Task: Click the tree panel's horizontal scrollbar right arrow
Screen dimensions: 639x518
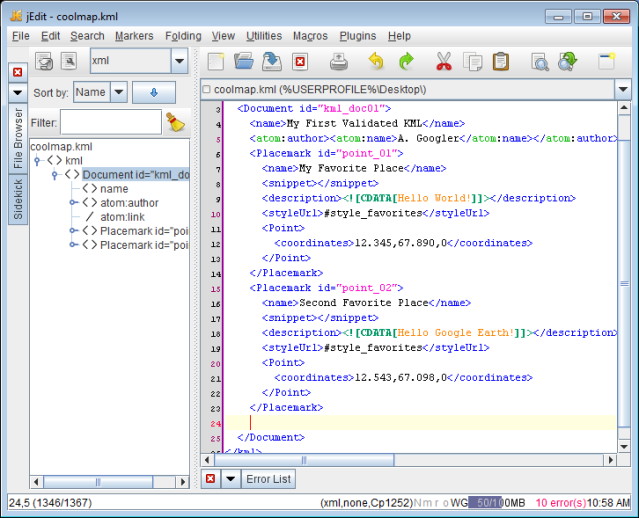Action: [183, 482]
